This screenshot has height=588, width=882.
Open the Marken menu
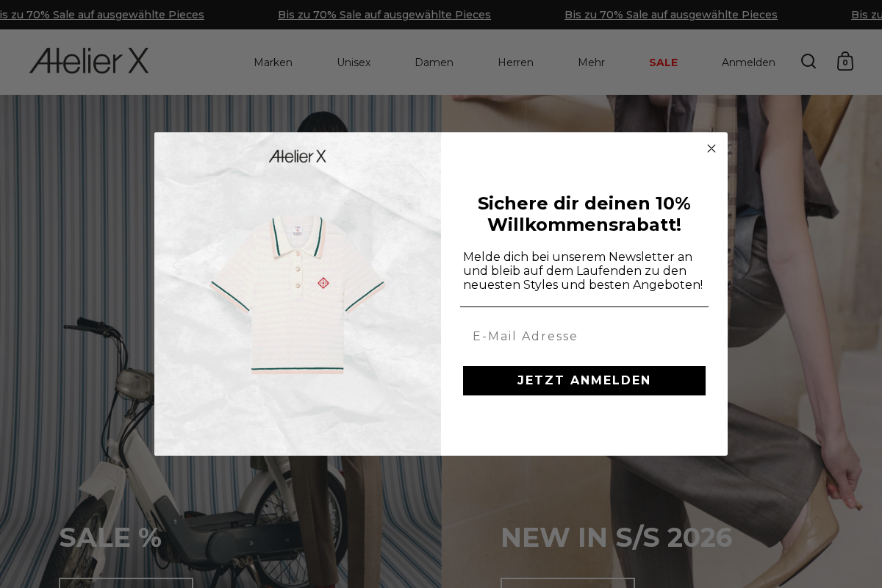(273, 62)
